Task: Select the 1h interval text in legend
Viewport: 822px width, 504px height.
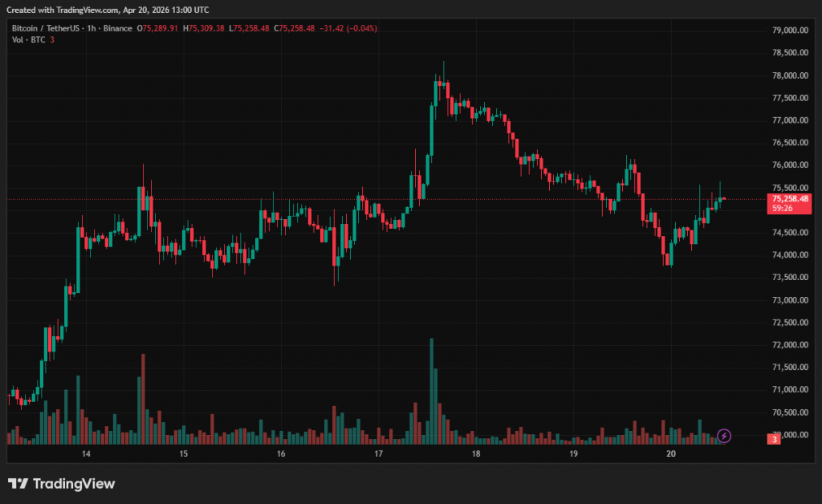Action: pyautogui.click(x=96, y=28)
